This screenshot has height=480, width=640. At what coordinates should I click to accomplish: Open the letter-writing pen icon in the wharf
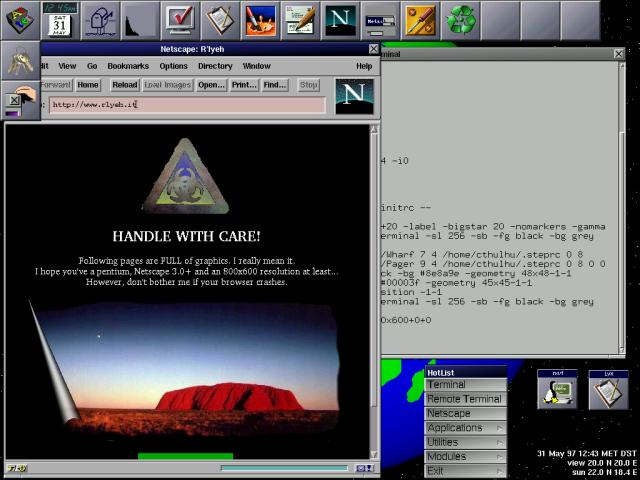(300, 20)
